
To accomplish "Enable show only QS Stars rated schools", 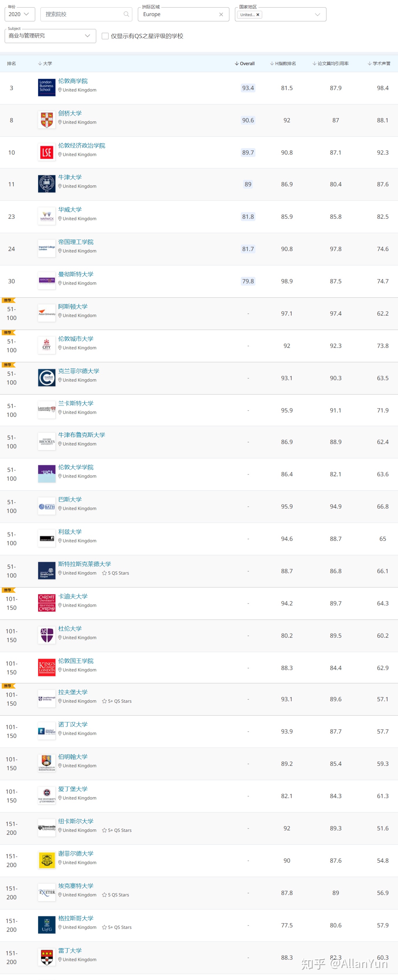I will click(x=105, y=36).
